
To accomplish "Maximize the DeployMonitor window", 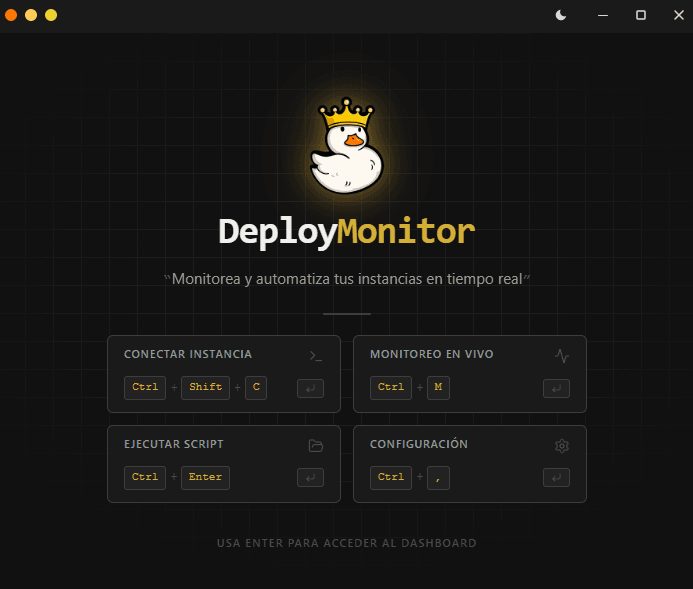I will pos(641,15).
